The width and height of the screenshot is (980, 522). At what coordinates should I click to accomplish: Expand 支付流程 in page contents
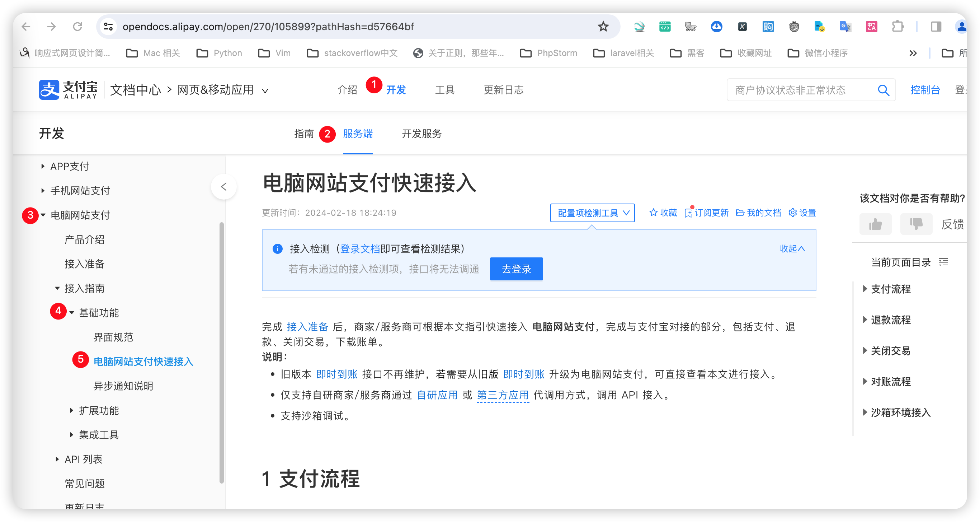pos(865,289)
